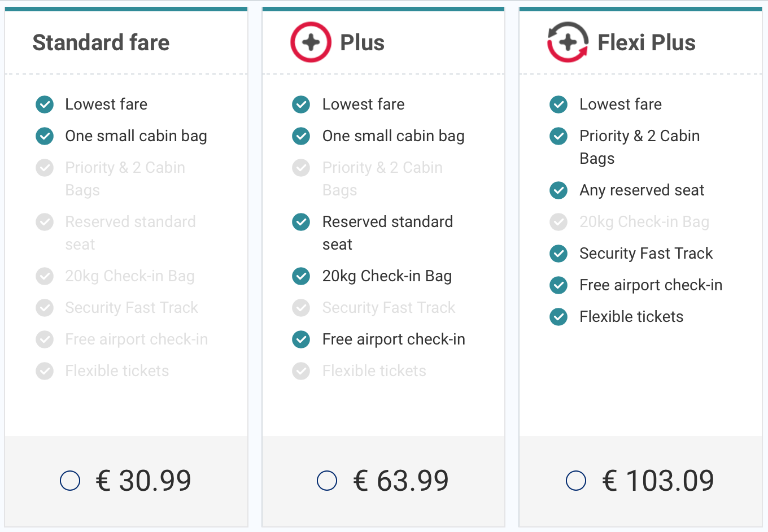Click the € 103.09 price label

point(658,481)
